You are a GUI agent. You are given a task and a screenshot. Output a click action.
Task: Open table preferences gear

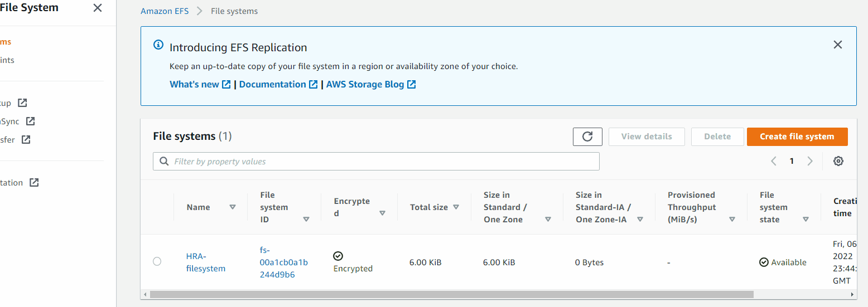[838, 161]
